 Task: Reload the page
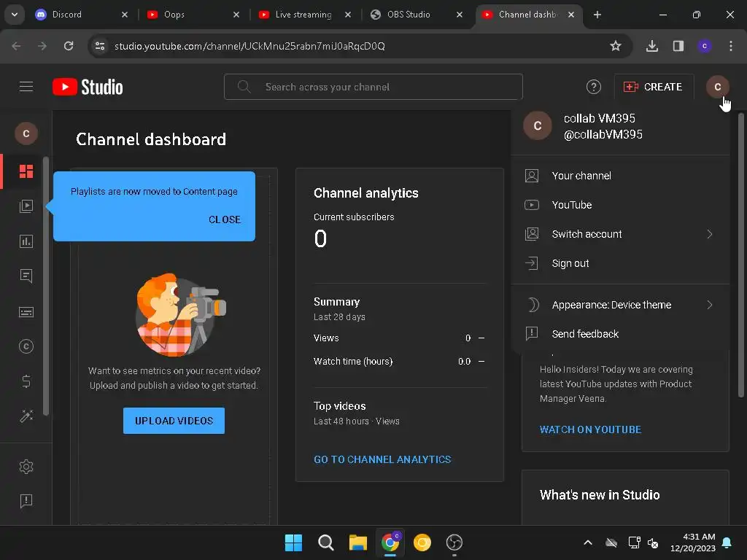click(x=69, y=46)
